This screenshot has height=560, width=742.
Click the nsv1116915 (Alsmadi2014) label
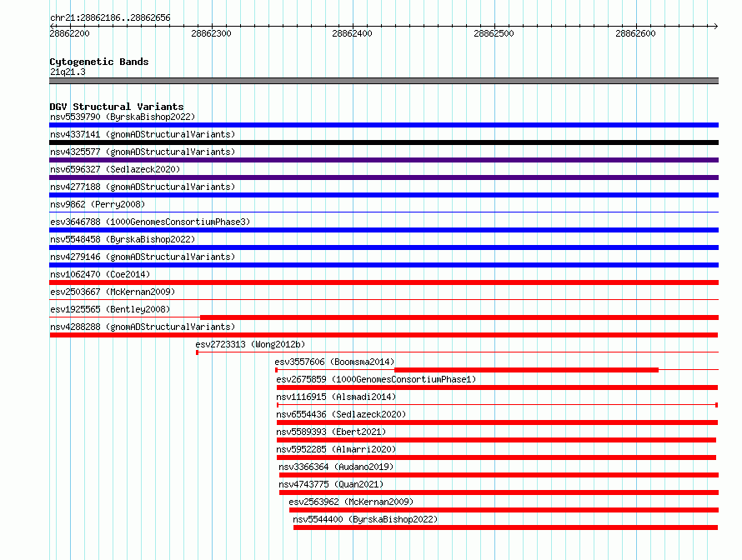tap(336, 397)
